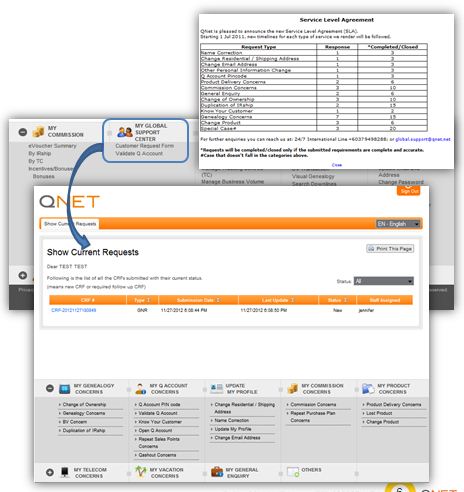The image size is (464, 492).
Task: Click the My Product Concerns icon
Action: (x=368, y=389)
